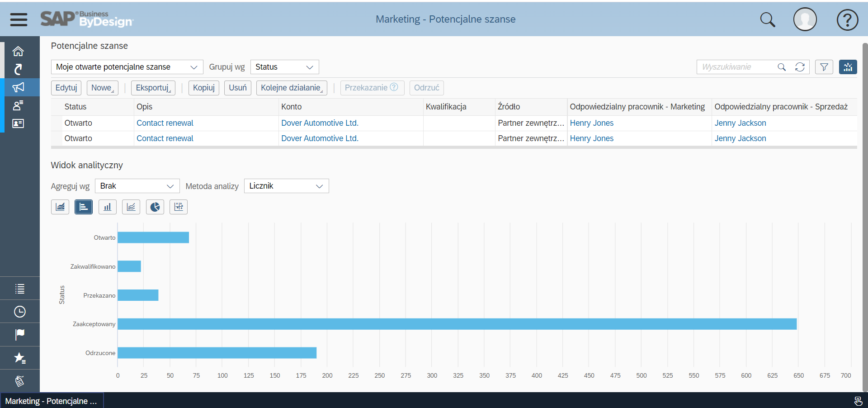Select the table grid chart view
The height and width of the screenshot is (408, 868).
click(x=179, y=207)
